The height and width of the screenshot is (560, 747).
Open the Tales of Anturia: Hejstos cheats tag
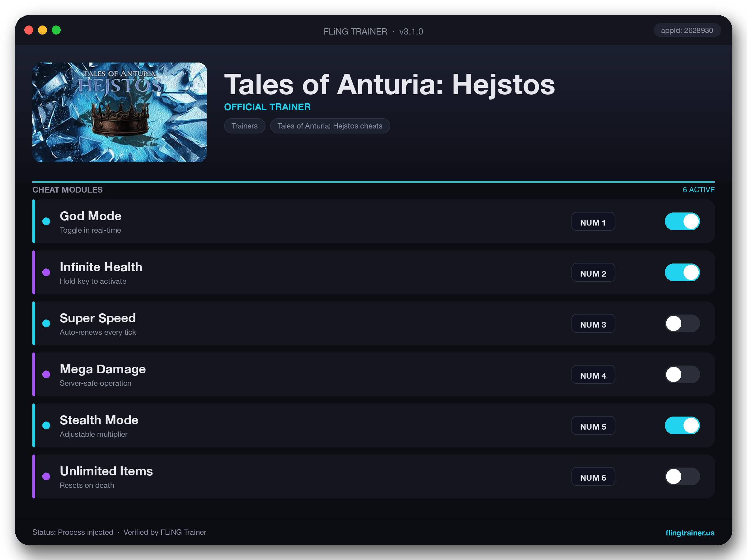pyautogui.click(x=330, y=126)
